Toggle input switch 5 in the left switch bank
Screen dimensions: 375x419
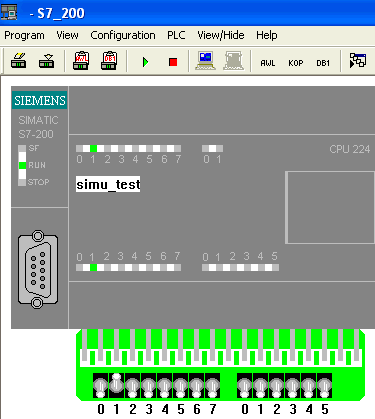point(181,386)
